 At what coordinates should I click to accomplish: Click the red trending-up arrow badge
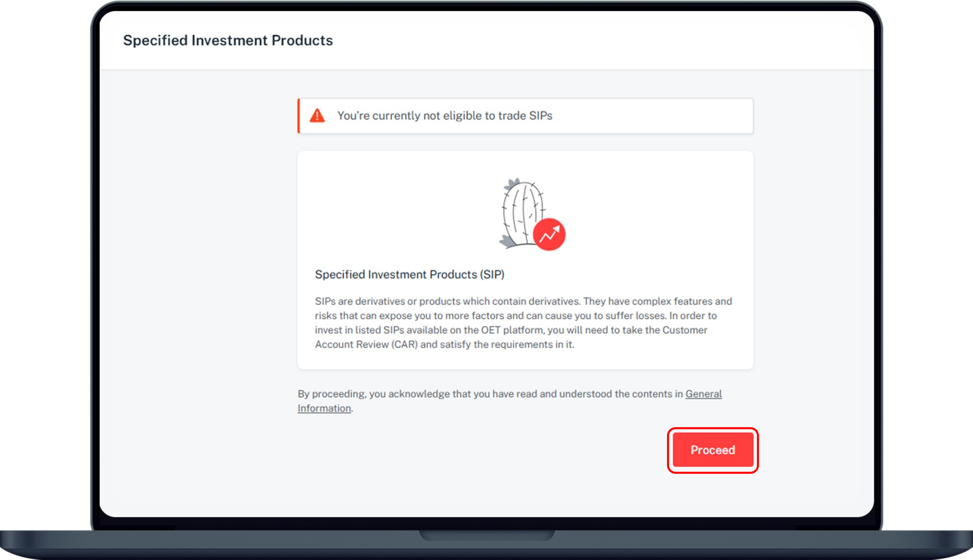[x=549, y=235]
